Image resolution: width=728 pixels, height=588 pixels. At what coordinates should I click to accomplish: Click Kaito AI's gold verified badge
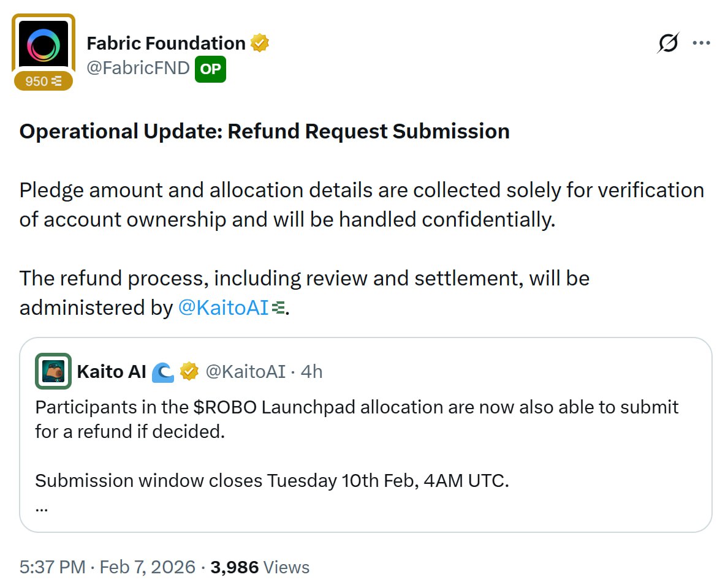(189, 371)
